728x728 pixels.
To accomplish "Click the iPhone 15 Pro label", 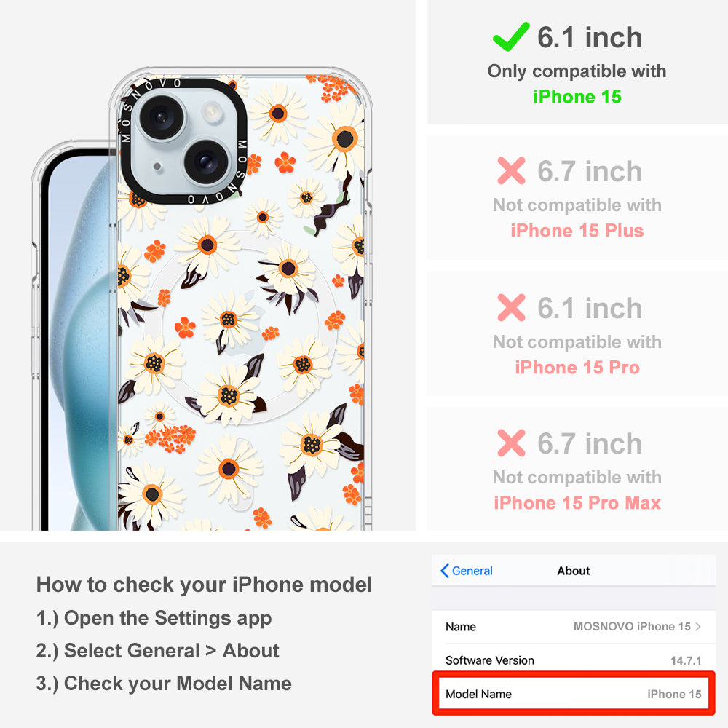I will pos(577,367).
